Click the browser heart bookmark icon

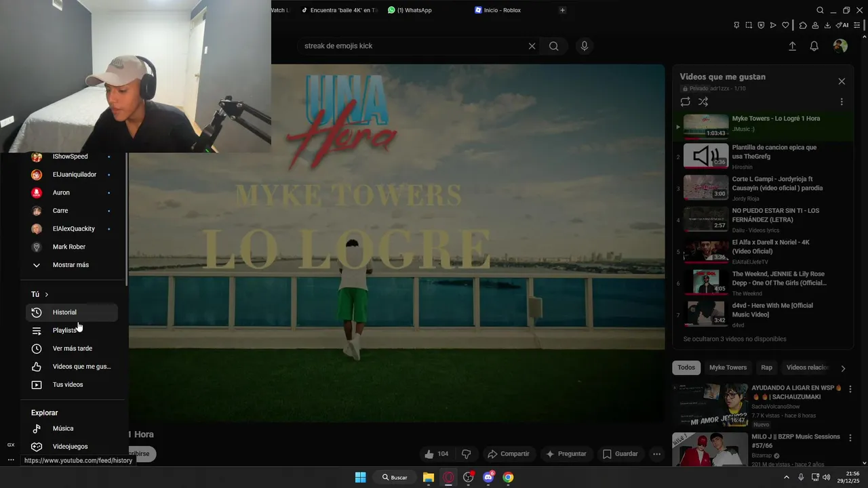(x=785, y=25)
